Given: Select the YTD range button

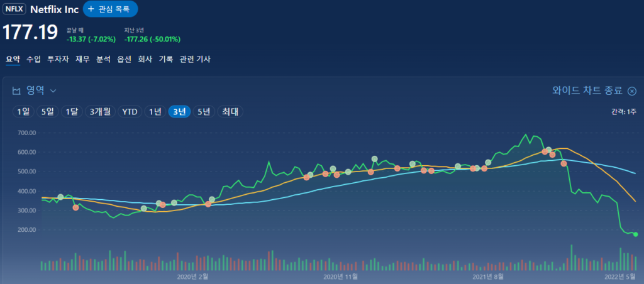Looking at the screenshot, I should point(130,112).
